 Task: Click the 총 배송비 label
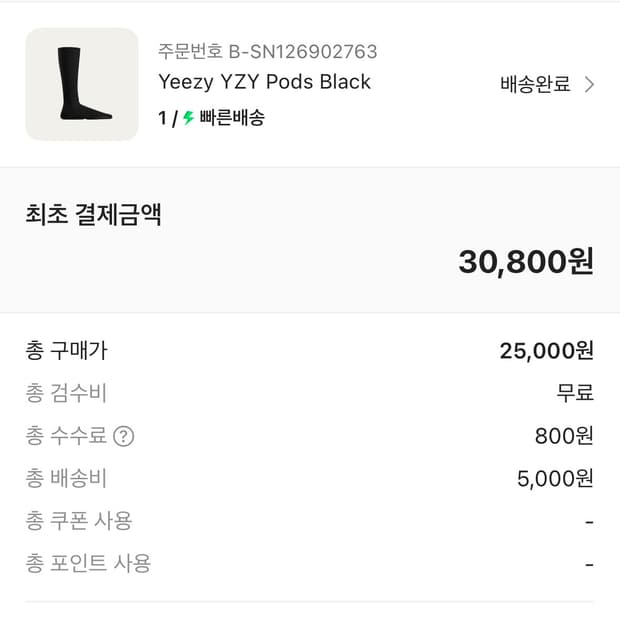(x=66, y=478)
